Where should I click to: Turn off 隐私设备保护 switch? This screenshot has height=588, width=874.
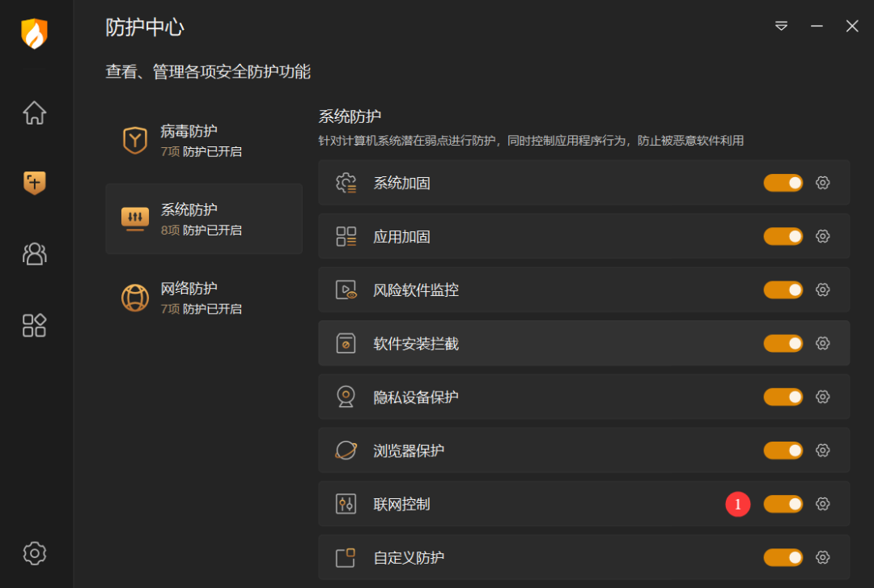(x=783, y=397)
